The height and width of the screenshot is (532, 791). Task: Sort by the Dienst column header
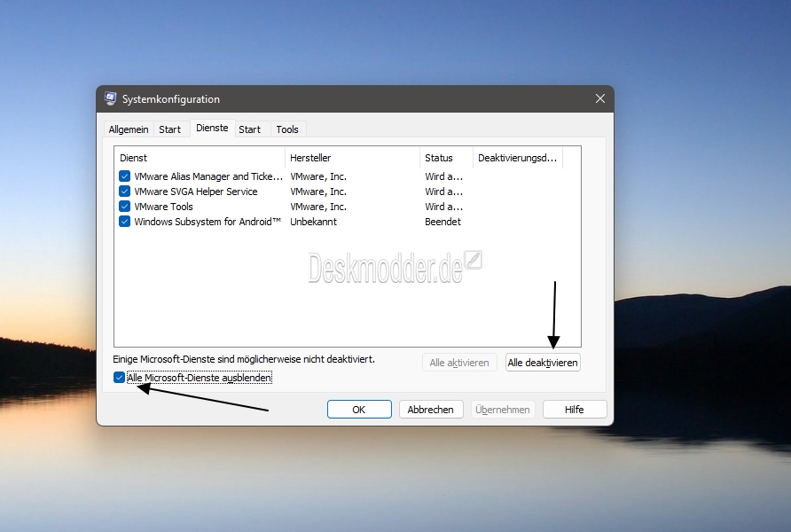coord(200,158)
